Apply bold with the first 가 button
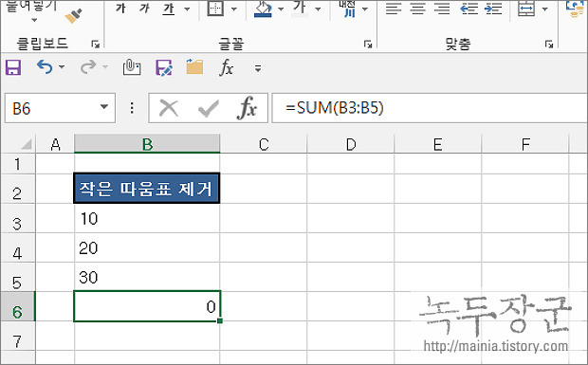Viewport: 588px width, 365px height. (x=120, y=9)
